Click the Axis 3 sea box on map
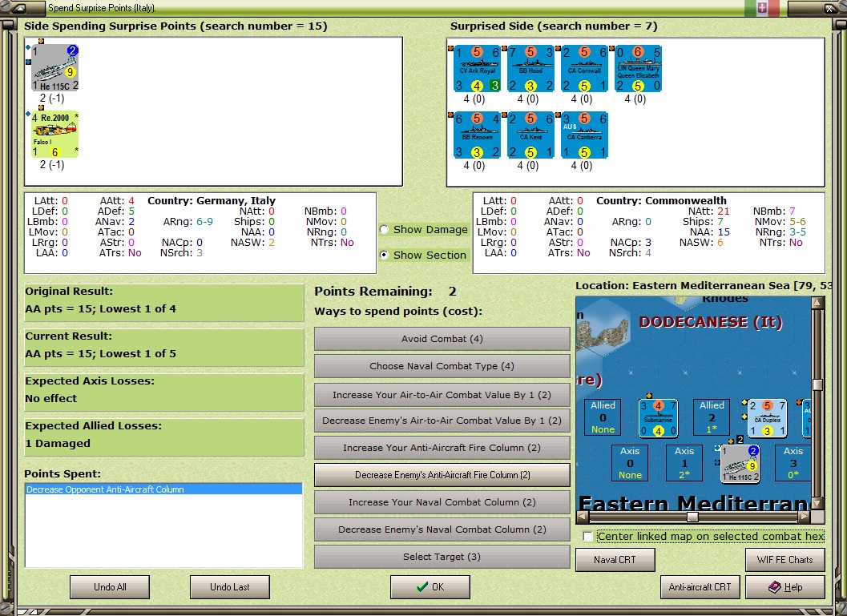Screen dimensions: 847x616 click(x=793, y=463)
